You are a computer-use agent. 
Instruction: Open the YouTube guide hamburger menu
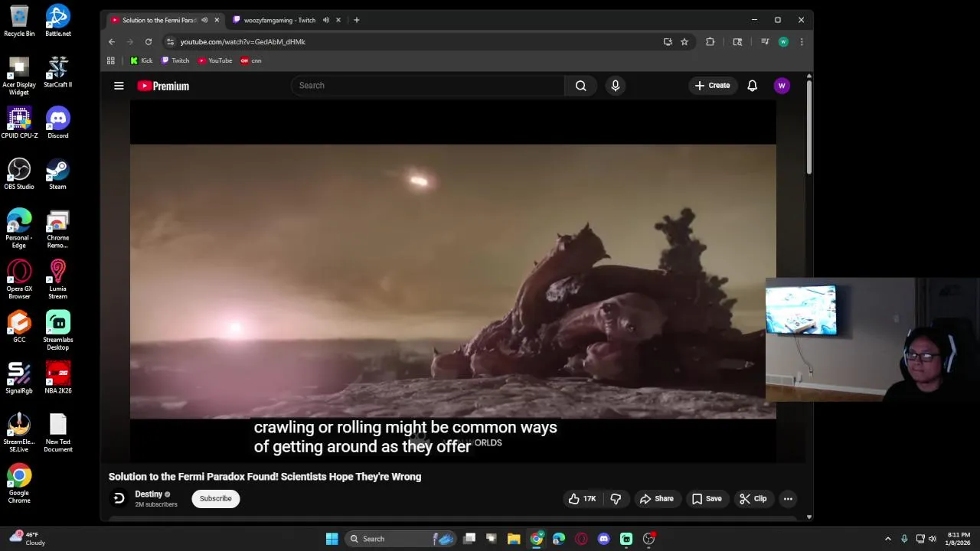click(119, 86)
